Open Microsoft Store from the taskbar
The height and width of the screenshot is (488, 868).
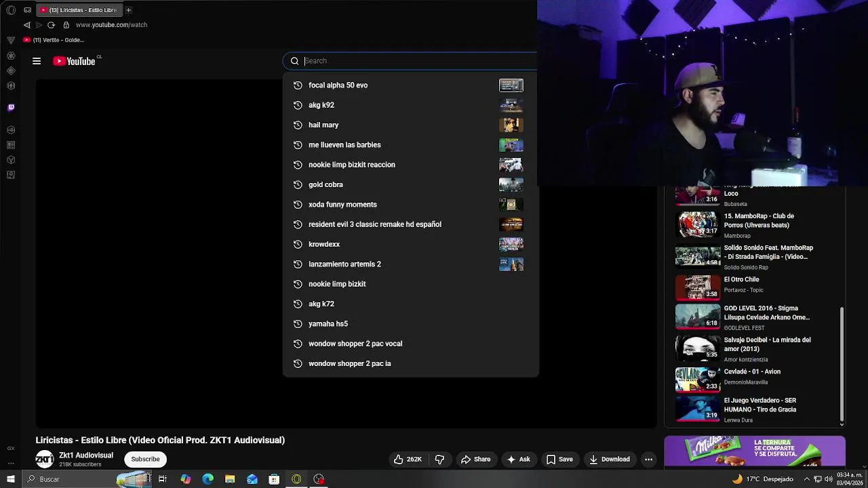tap(274, 479)
